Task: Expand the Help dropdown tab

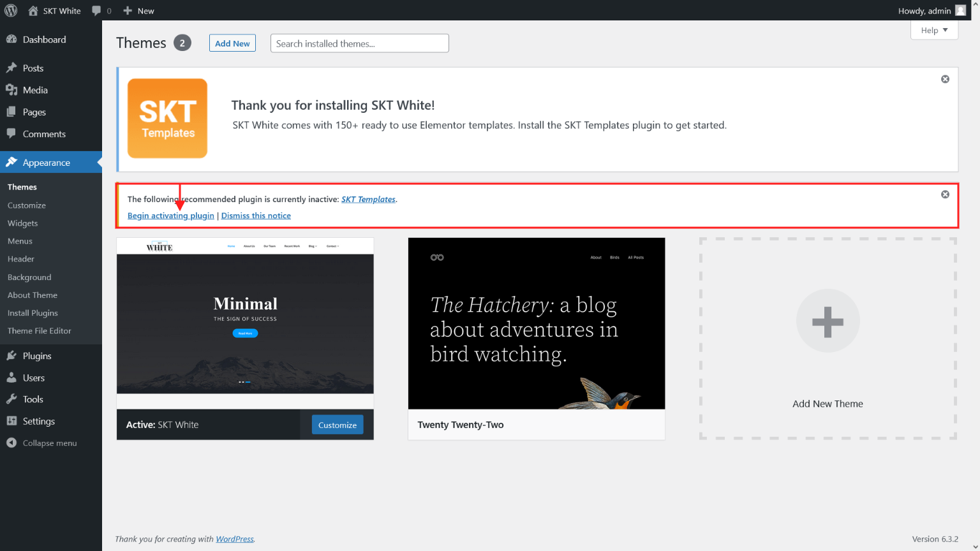Action: pos(934,30)
